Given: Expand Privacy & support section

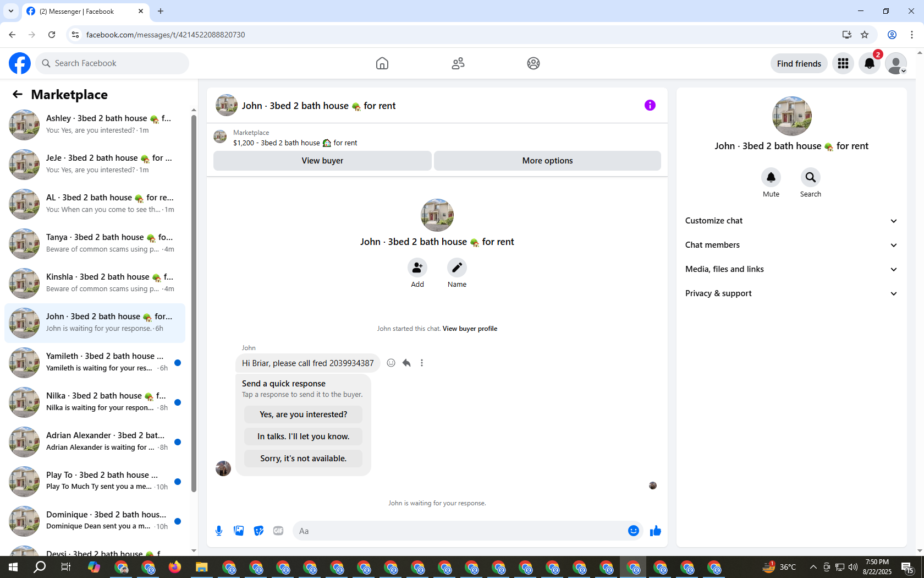Looking at the screenshot, I should tap(791, 293).
